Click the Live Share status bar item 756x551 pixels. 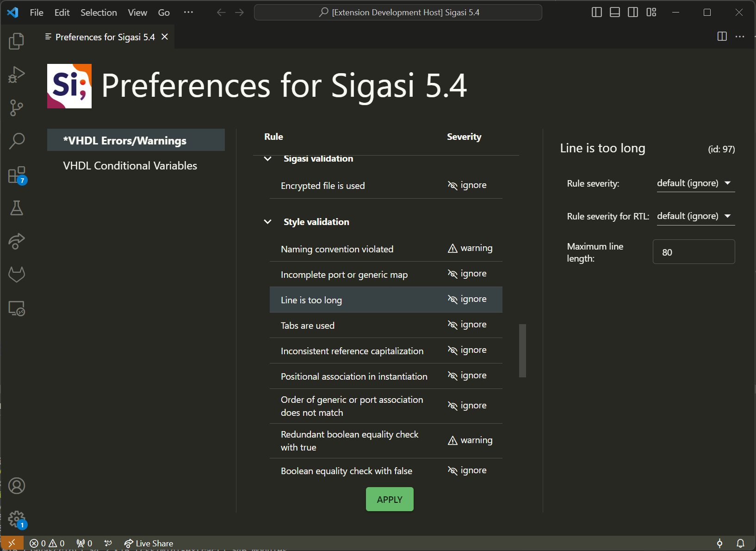point(149,543)
